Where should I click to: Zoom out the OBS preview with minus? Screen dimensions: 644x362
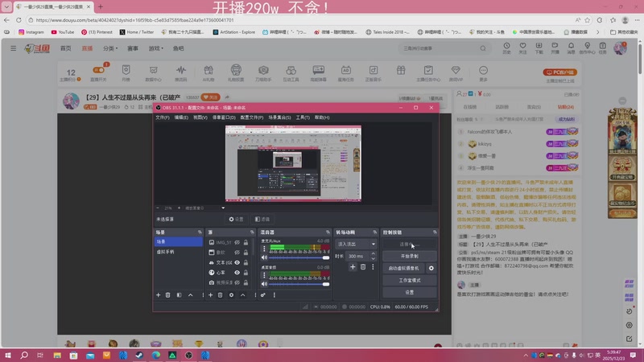pos(158,208)
